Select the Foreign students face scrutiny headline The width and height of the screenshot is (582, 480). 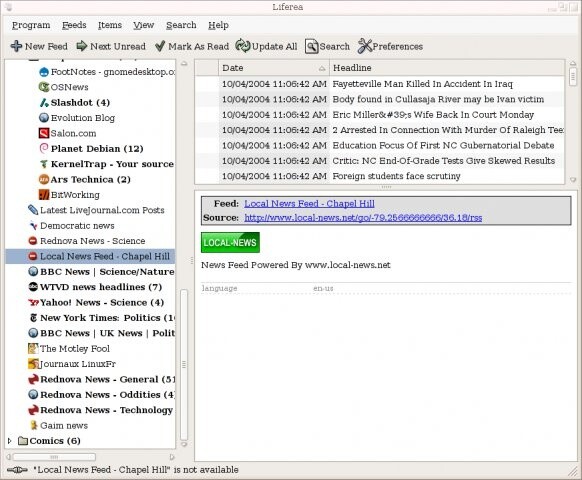[x=396, y=176]
